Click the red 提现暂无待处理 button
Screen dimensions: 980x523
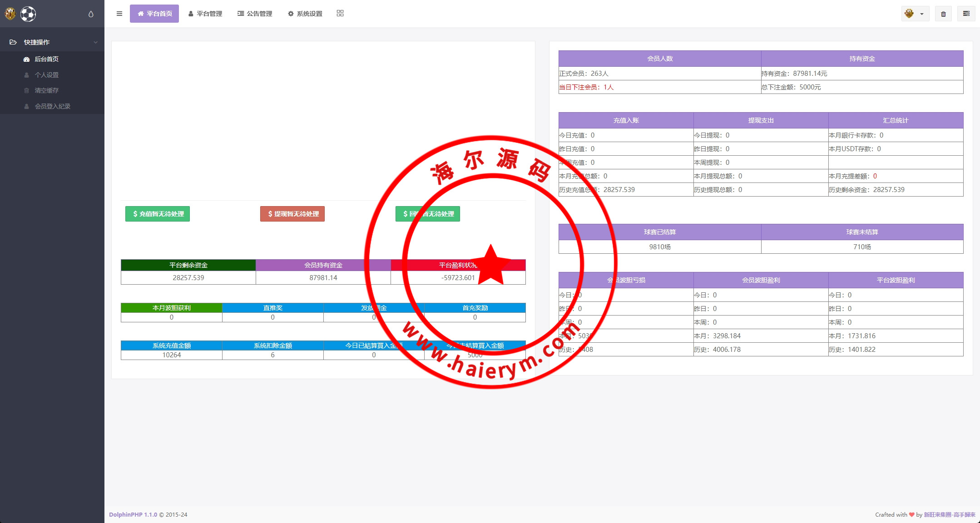tap(292, 214)
